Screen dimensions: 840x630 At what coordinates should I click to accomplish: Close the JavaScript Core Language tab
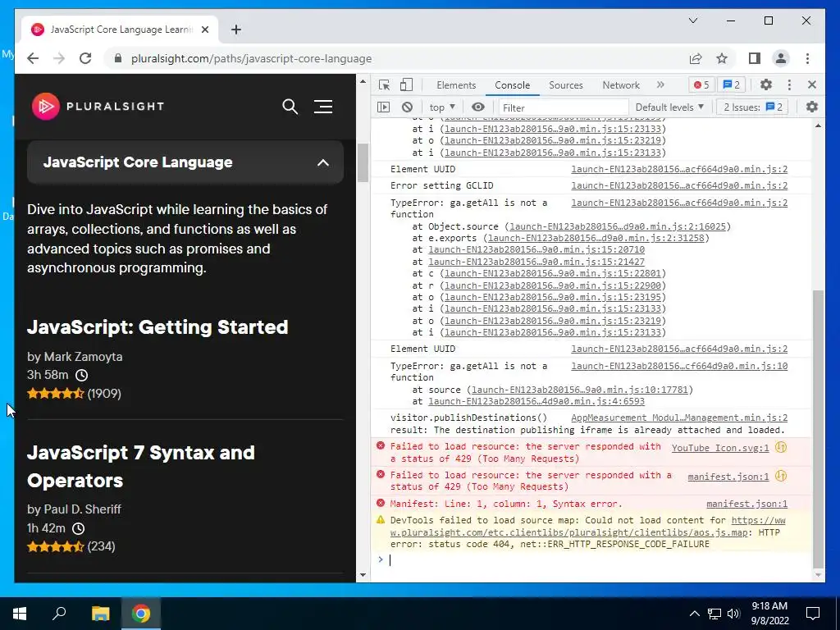(204, 30)
